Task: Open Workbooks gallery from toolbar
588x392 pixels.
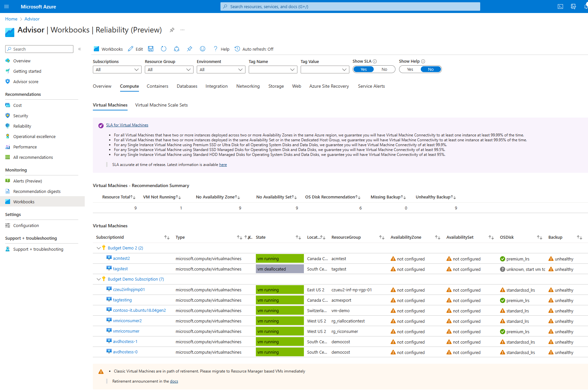Action: 108,49
